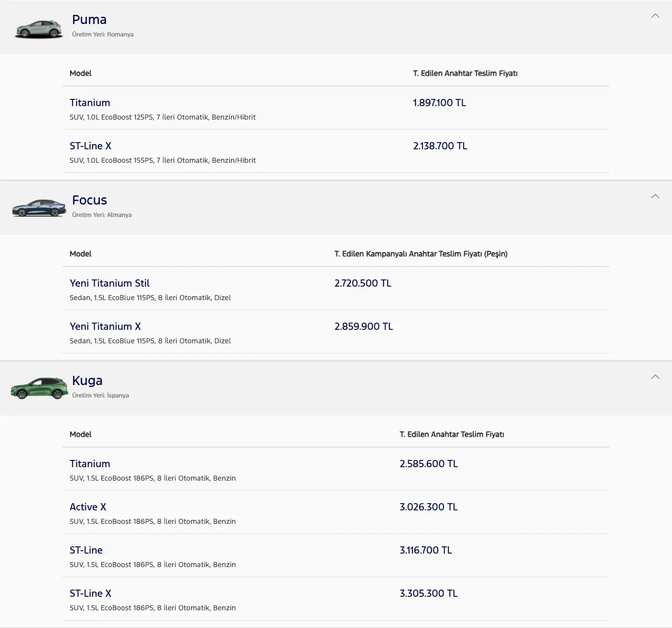Click the Model column header under Kuga
This screenshot has width=672, height=628.
click(81, 435)
